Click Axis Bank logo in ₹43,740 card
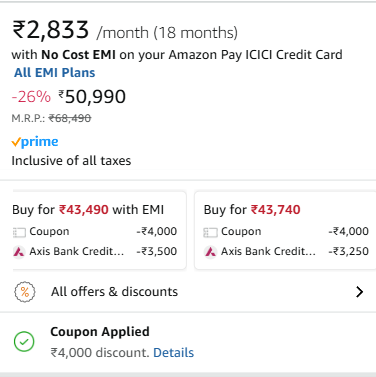The height and width of the screenshot is (377, 376). point(210,251)
